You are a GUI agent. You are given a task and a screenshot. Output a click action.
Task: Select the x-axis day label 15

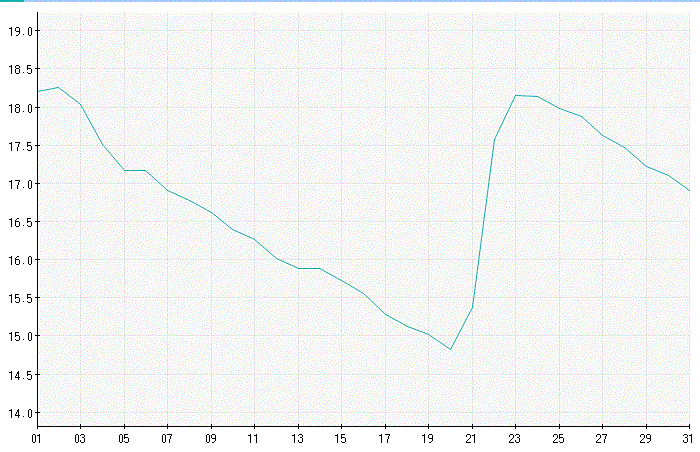tap(341, 439)
